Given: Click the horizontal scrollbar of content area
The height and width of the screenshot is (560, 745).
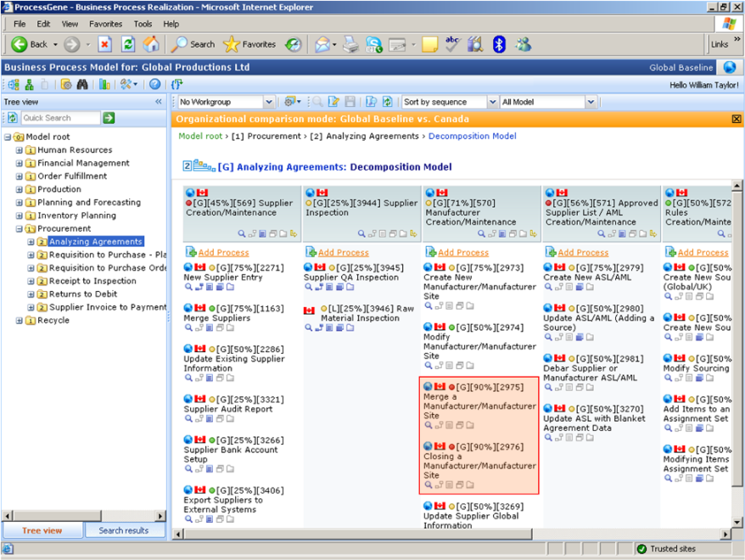Looking at the screenshot, I should pyautogui.click(x=358, y=535).
